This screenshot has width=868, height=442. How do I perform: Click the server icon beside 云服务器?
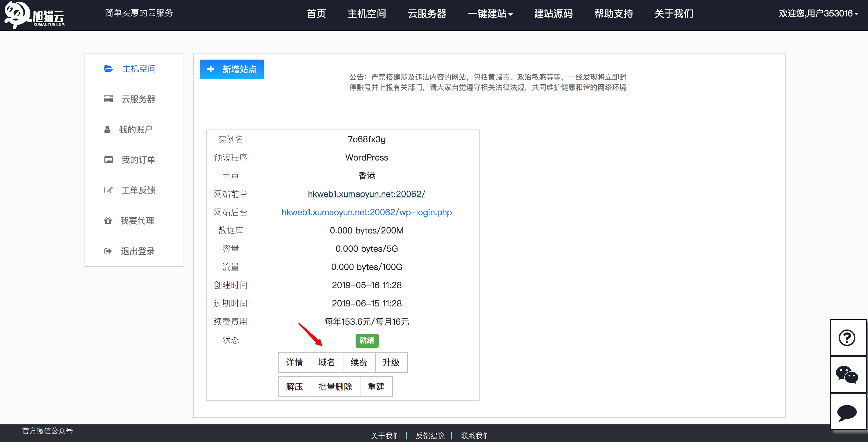[108, 99]
